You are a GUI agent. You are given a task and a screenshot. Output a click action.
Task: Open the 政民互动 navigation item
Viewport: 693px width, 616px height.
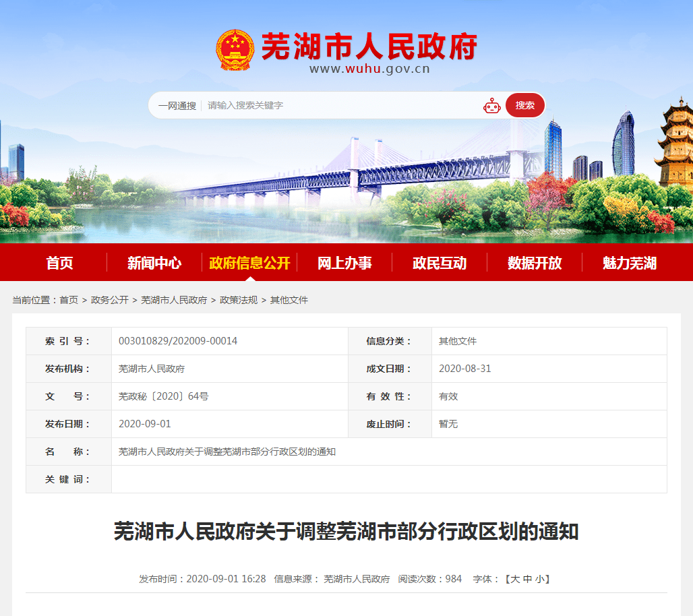(440, 263)
